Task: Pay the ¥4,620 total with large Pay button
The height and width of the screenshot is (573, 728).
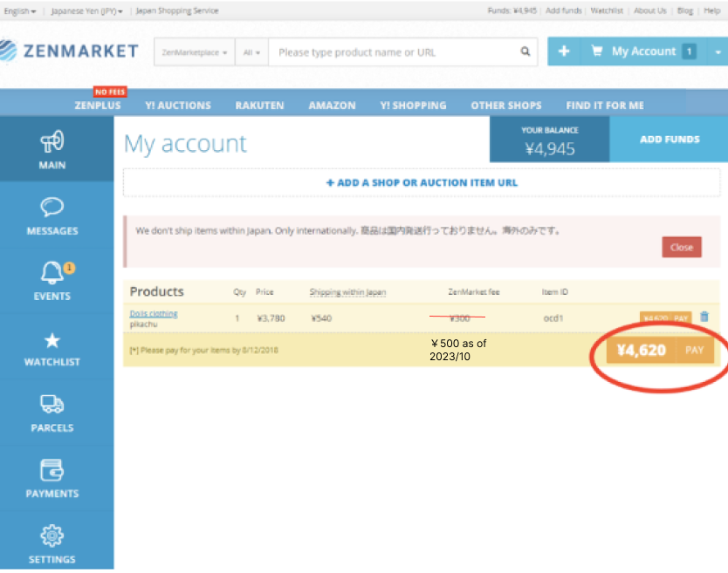Action: (660, 350)
